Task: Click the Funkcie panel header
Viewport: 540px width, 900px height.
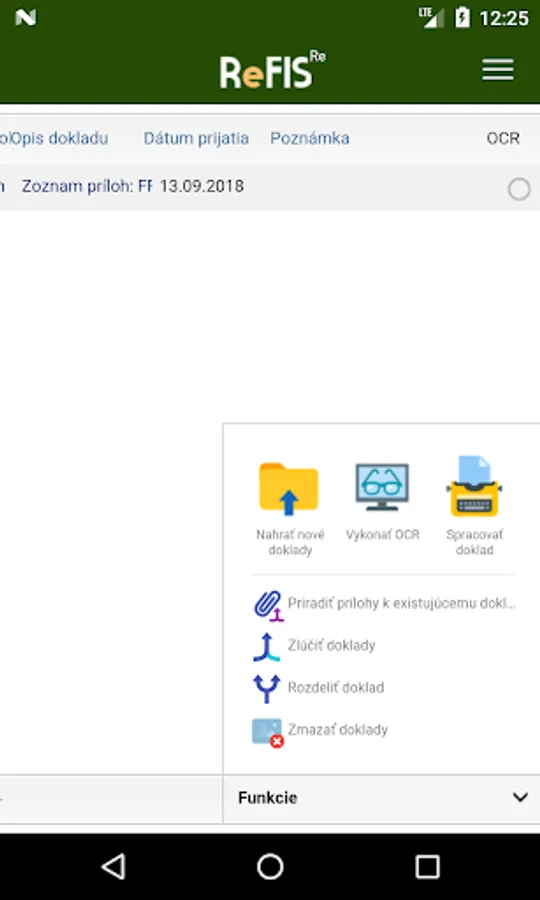Action: tap(381, 798)
